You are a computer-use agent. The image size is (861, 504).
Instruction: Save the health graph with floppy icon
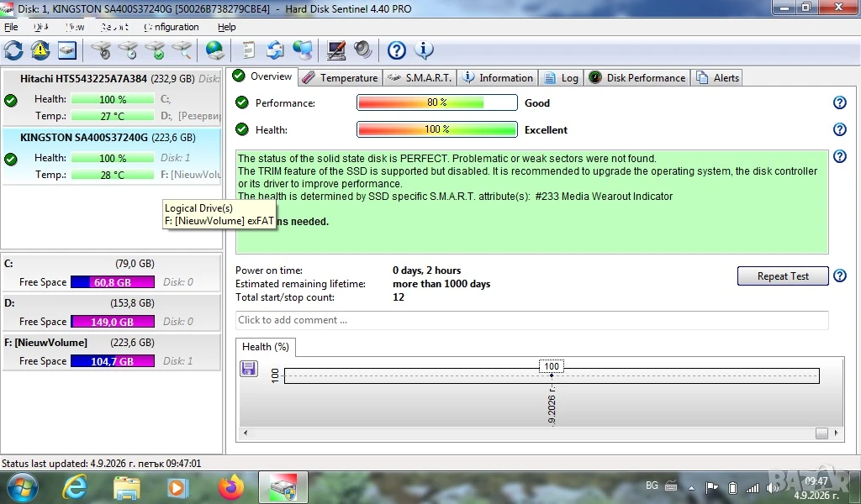(249, 369)
